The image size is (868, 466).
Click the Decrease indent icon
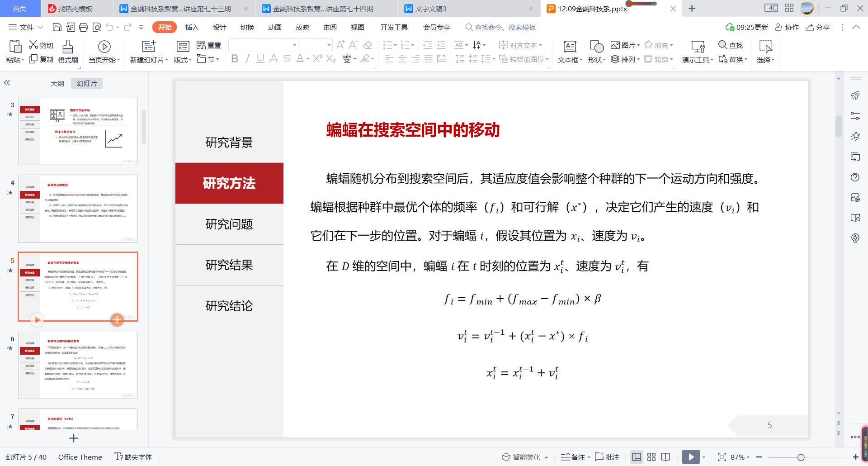pos(428,45)
